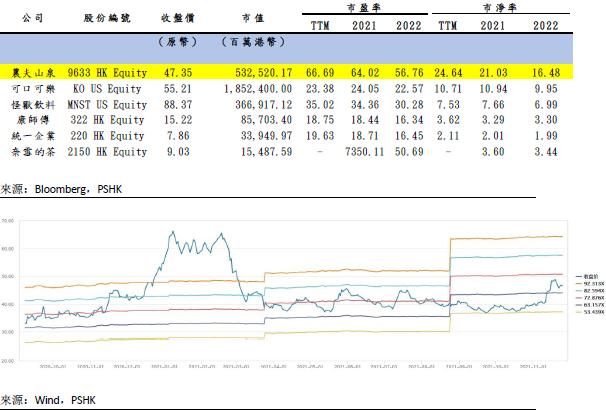This screenshot has height=410, width=606.
Task: Select ticker KO US Equity
Action: coord(107,89)
